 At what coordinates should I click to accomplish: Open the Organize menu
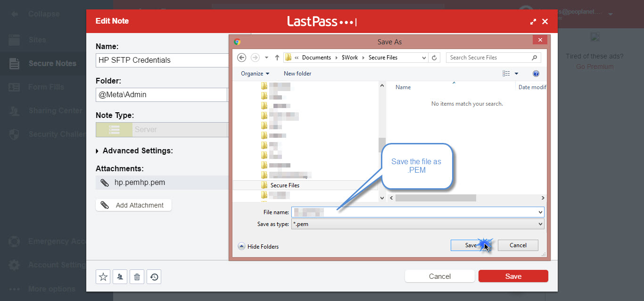255,74
